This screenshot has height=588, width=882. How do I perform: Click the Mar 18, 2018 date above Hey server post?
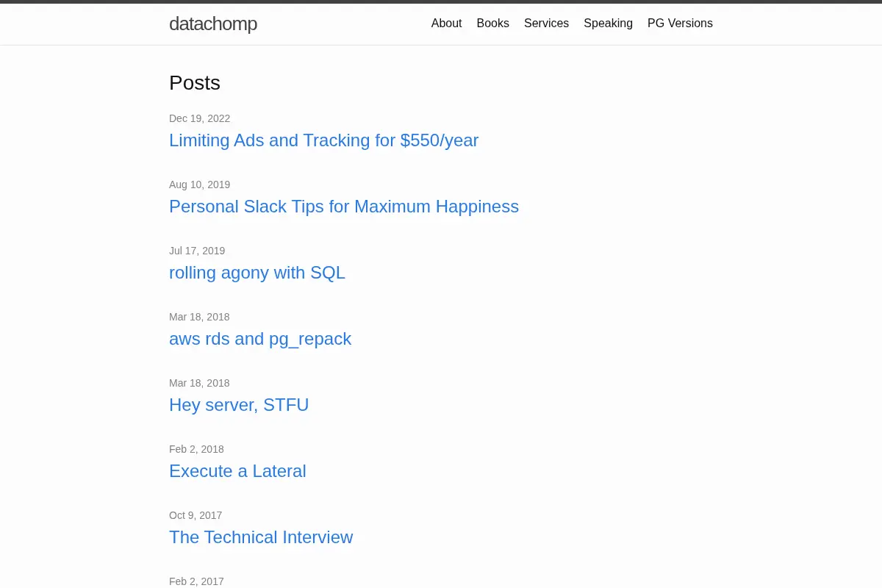pos(199,383)
